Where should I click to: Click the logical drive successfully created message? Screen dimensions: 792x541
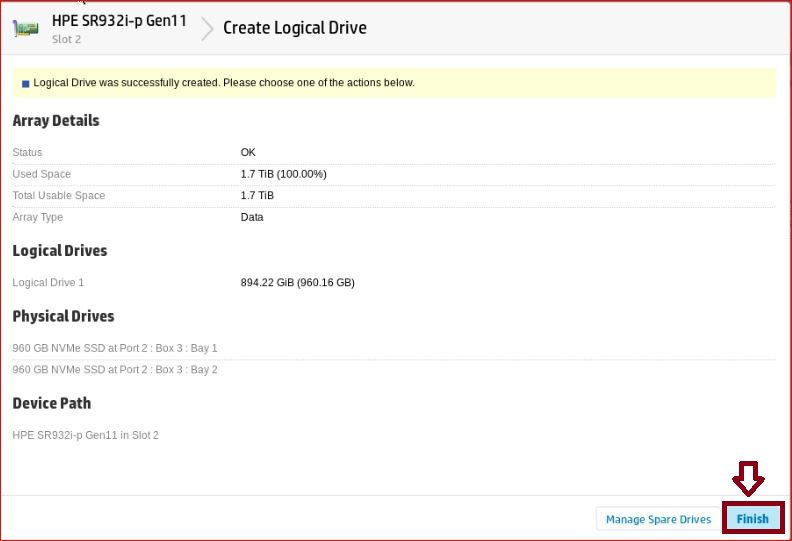click(x=223, y=83)
